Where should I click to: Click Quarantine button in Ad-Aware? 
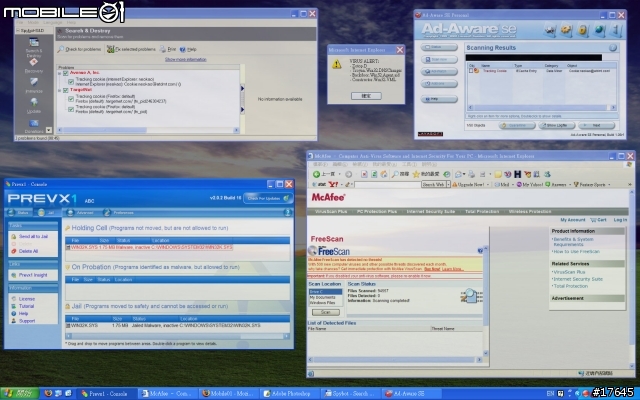517,126
